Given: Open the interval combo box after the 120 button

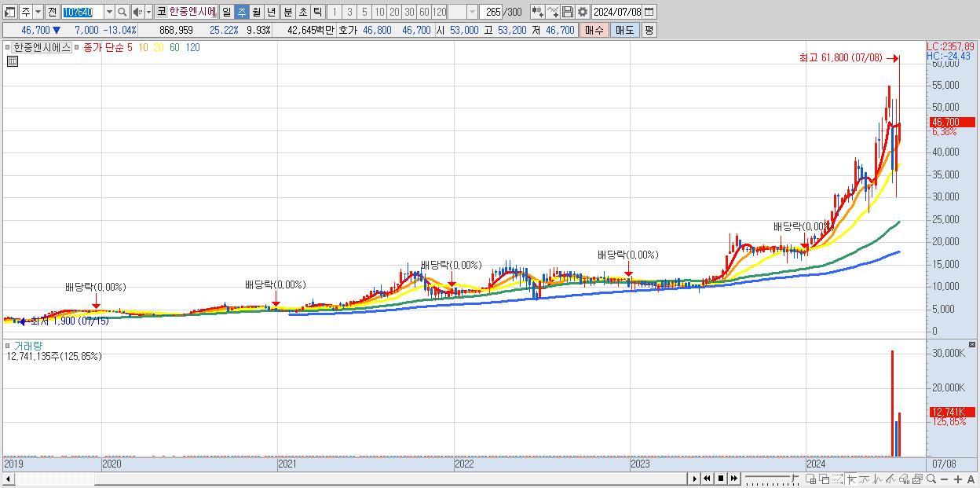Looking at the screenshot, I should pos(463,12).
